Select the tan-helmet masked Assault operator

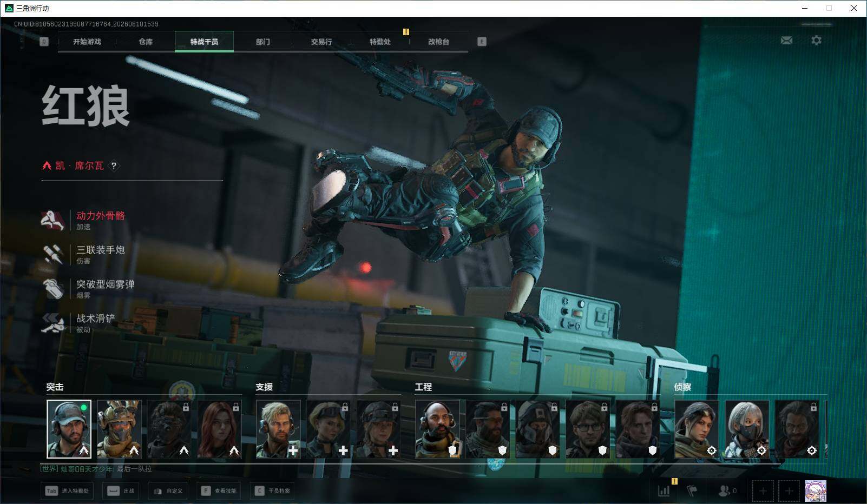pyautogui.click(x=119, y=429)
